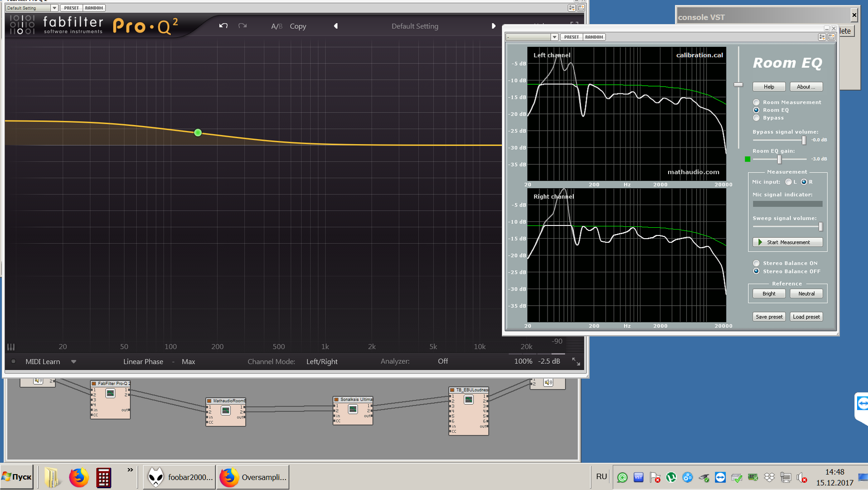Undo the last change in Pro-Q 2
The height and width of the screenshot is (490, 868).
pos(223,26)
